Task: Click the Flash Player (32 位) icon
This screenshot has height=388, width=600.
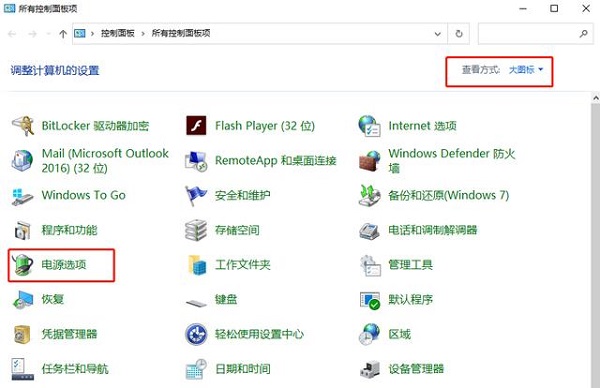Action: click(x=196, y=126)
